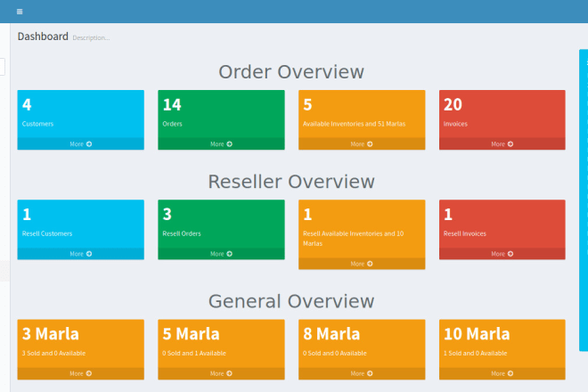Click '1 Sold and 0 Available' text
This screenshot has width=588, height=392.
475,354
